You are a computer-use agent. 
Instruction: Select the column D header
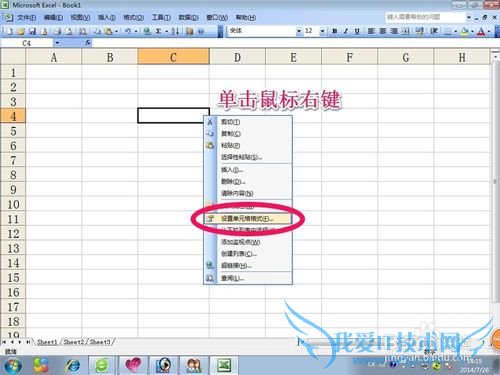click(x=237, y=57)
